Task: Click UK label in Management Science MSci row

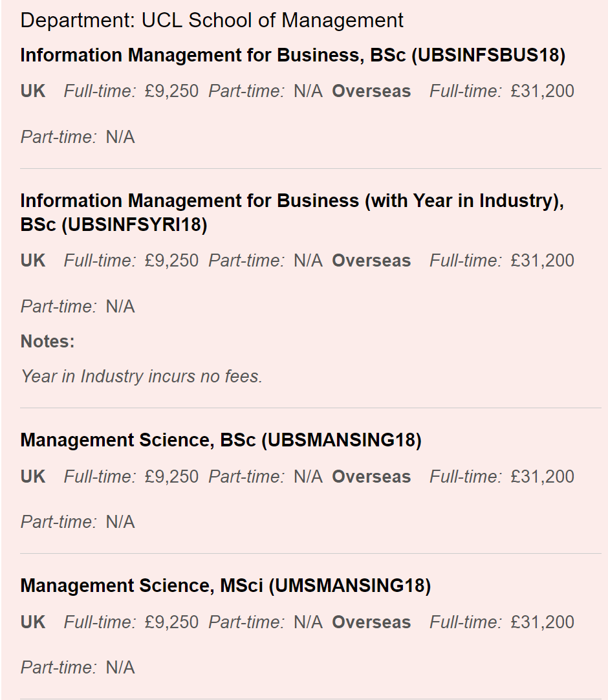Action: pos(33,622)
